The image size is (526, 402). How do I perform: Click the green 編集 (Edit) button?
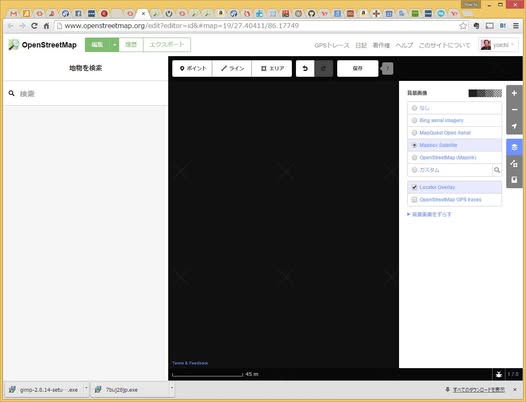point(98,45)
